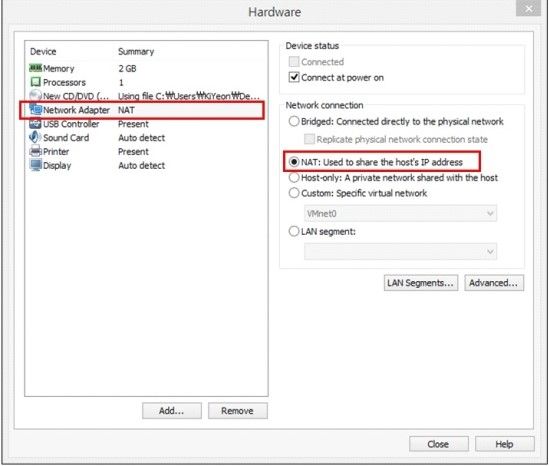Image resolution: width=550 pixels, height=466 pixels.
Task: Uncheck Connect at power on
Action: [294, 77]
